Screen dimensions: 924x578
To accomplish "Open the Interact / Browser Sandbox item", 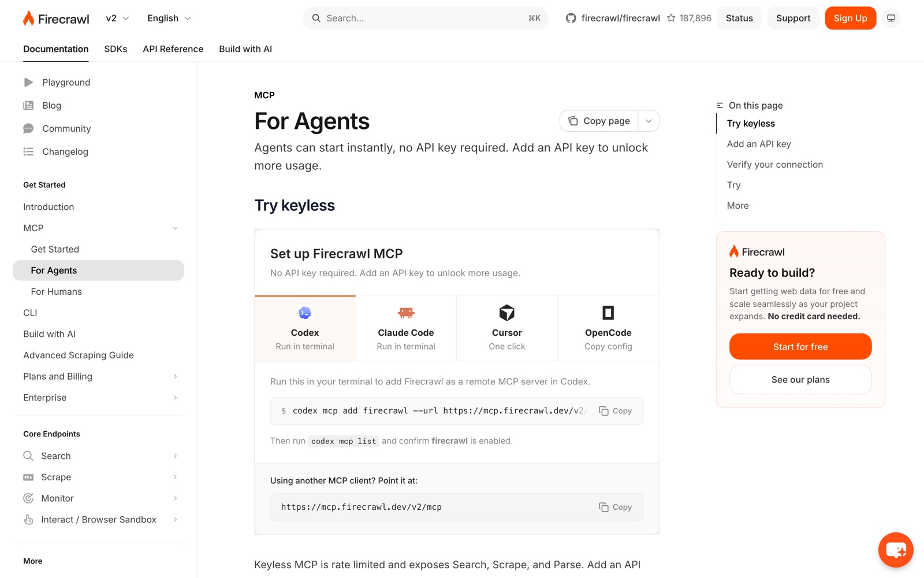I will pyautogui.click(x=98, y=520).
